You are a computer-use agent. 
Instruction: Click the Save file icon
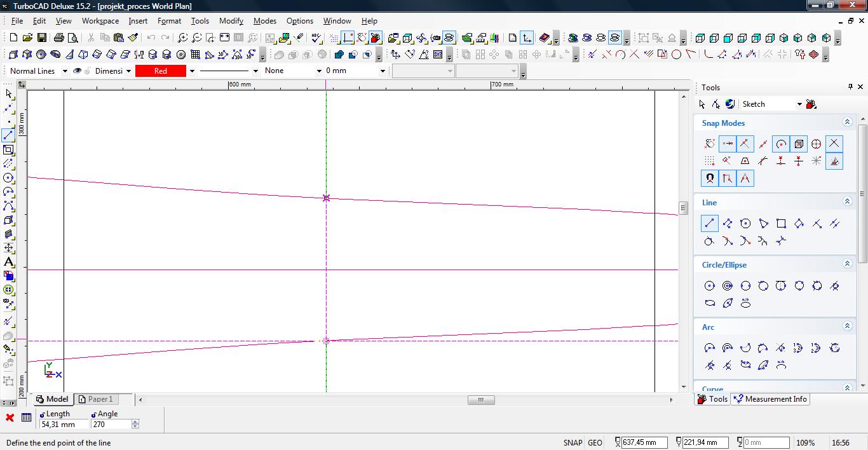coord(41,38)
